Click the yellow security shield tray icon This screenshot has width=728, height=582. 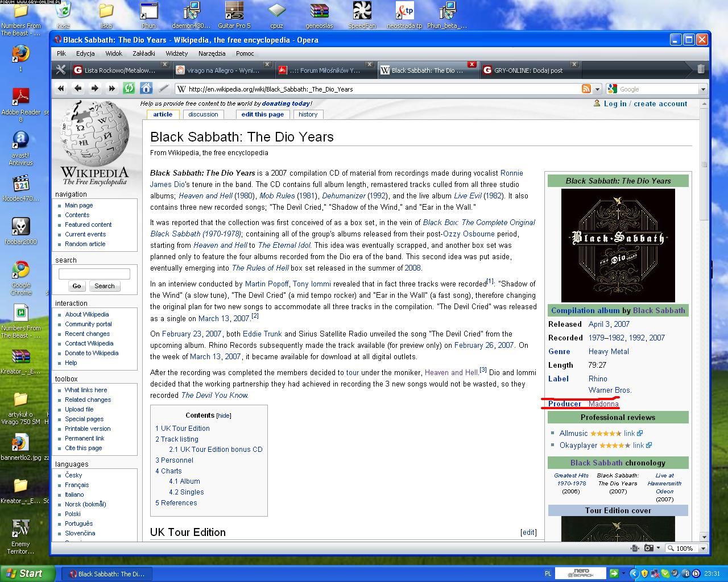pos(644,573)
